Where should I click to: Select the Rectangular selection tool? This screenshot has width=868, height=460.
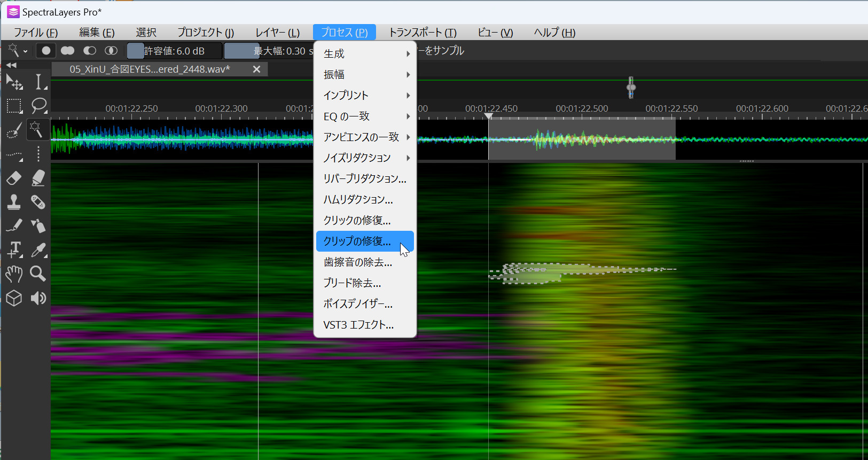click(14, 106)
